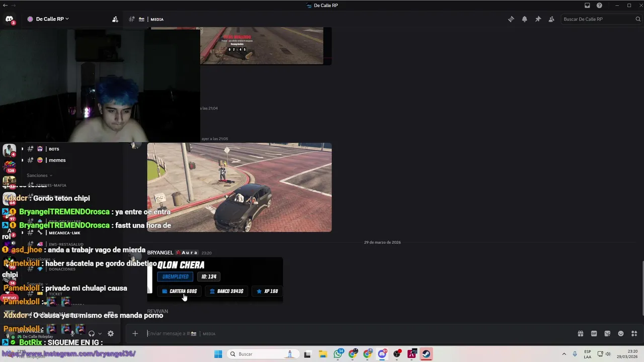Open Steam from the taskbar
This screenshot has width=644, height=362.
(x=426, y=354)
